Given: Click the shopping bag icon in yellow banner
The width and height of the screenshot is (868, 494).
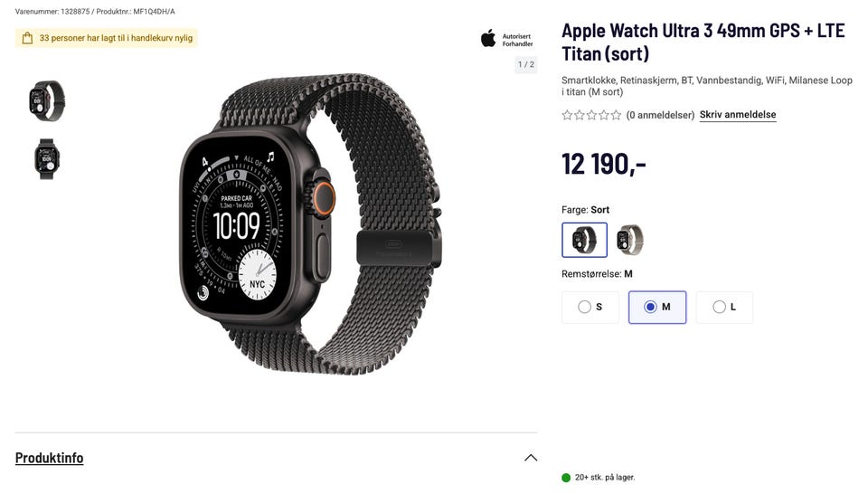Looking at the screenshot, I should point(27,38).
